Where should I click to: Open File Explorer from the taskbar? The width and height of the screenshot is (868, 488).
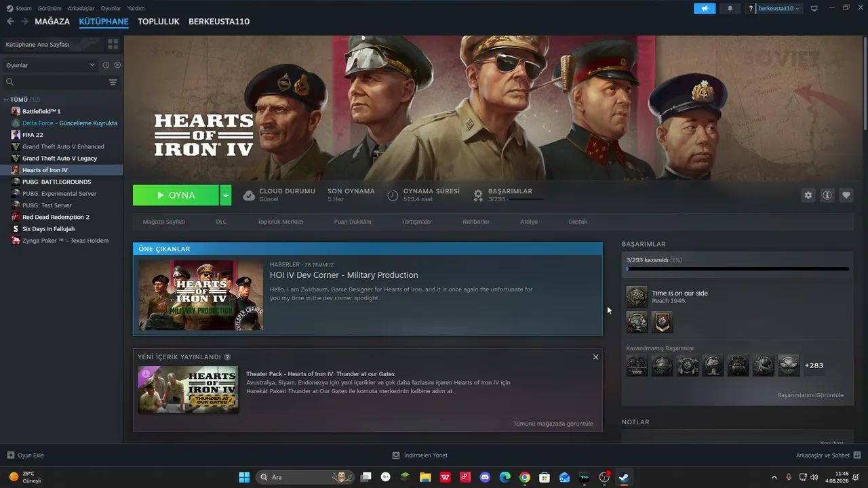425,477
